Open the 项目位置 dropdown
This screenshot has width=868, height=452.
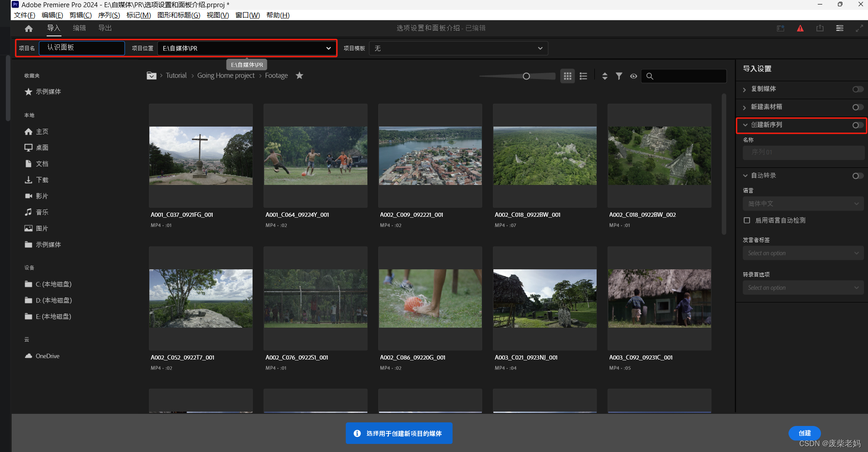(x=247, y=48)
